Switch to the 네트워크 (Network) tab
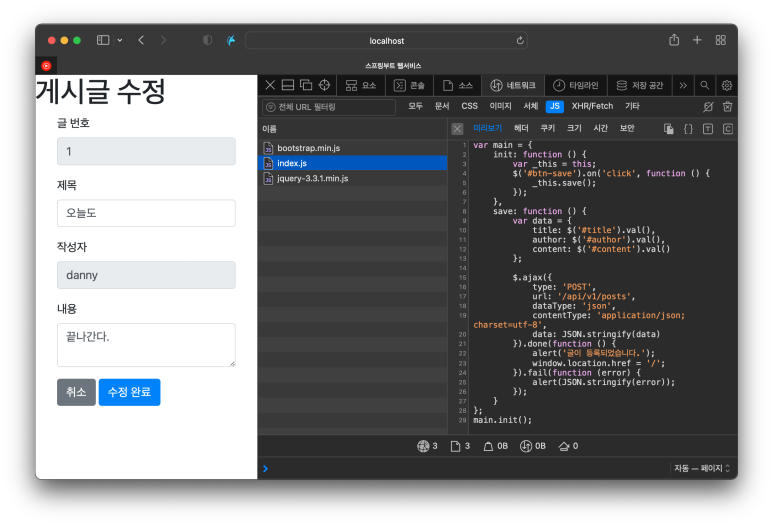The image size is (773, 526). 513,85
